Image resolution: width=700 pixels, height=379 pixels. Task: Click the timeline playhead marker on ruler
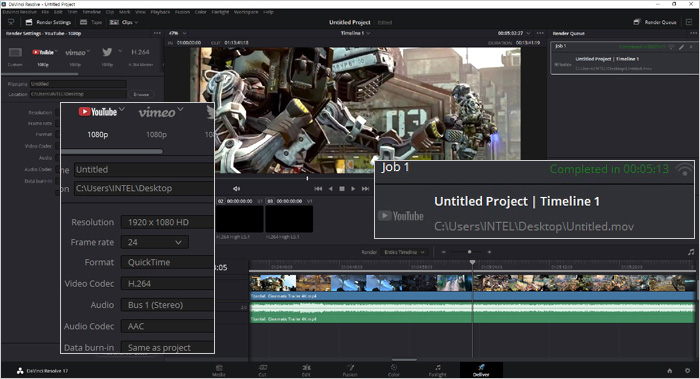click(x=473, y=262)
